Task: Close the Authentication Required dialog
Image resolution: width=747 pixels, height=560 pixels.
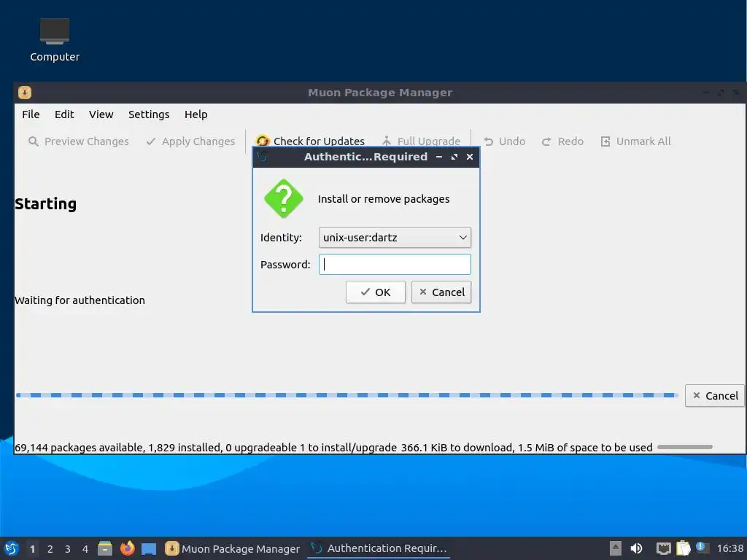Action: (470, 157)
